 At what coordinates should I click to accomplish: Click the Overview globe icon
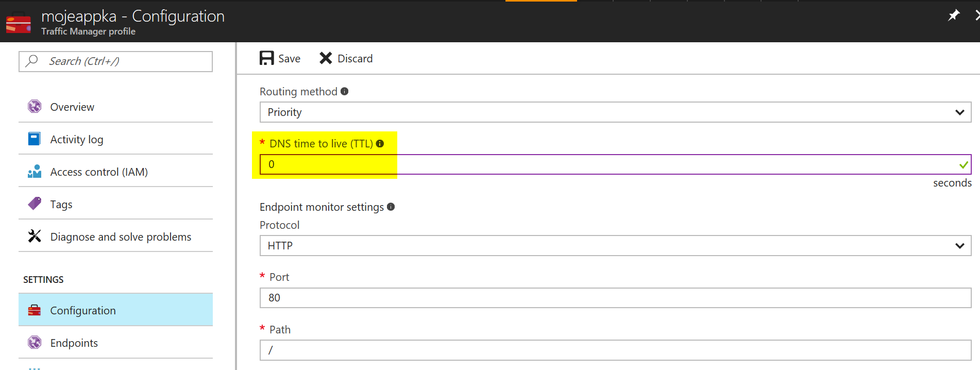[x=35, y=106]
